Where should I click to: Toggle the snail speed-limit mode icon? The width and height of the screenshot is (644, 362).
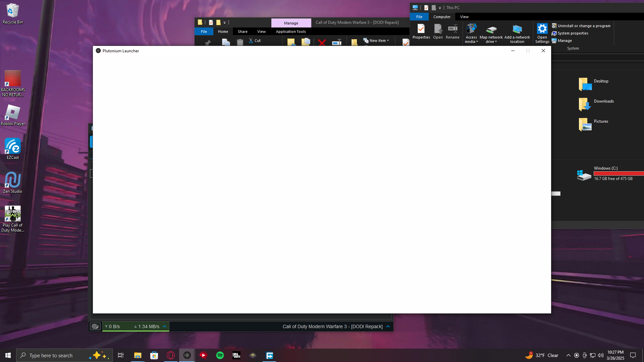point(95,326)
